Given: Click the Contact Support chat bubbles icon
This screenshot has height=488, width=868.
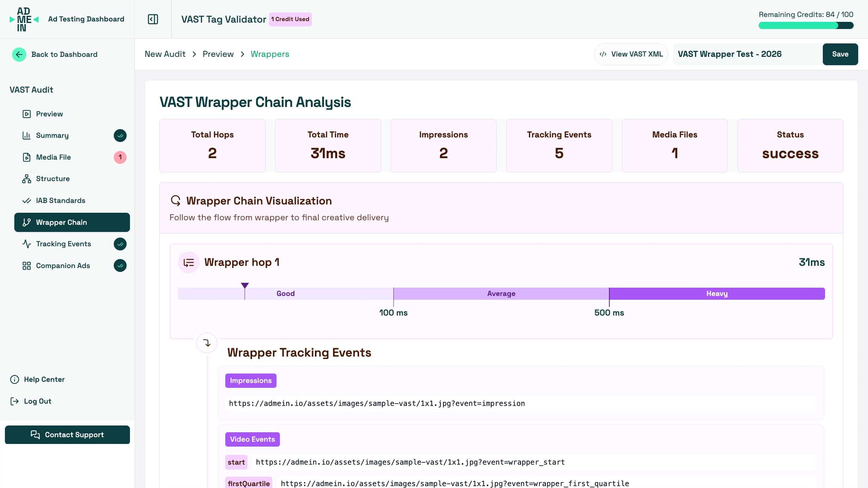Looking at the screenshot, I should tap(35, 435).
